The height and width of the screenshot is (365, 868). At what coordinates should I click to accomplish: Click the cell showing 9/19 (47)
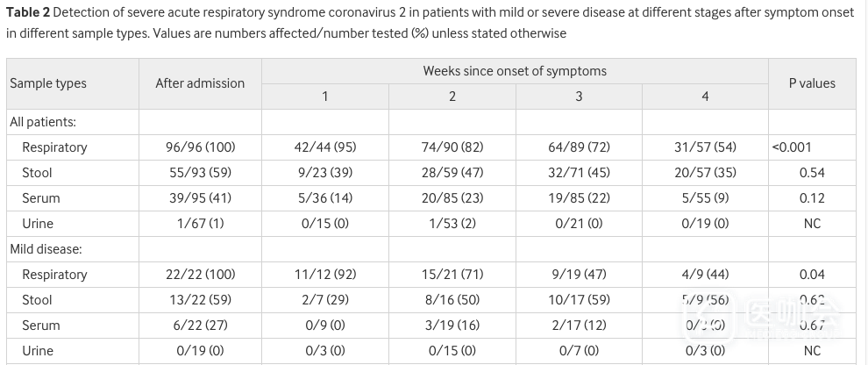click(x=579, y=275)
